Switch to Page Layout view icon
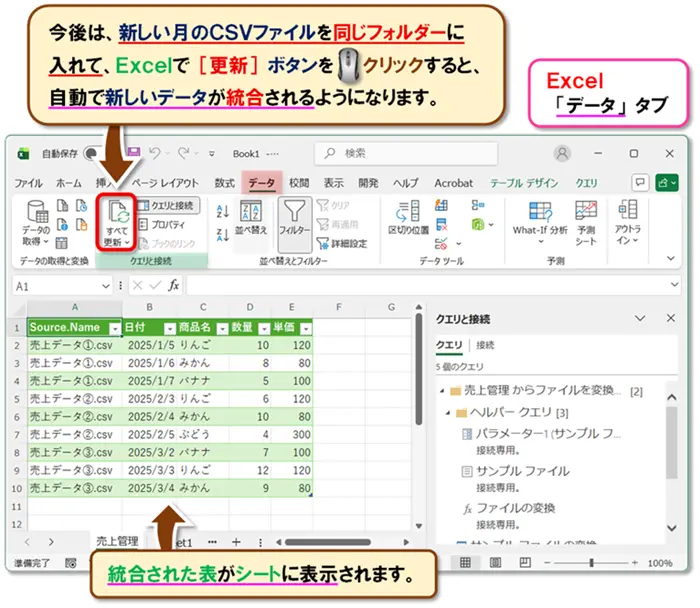 pos(496,562)
